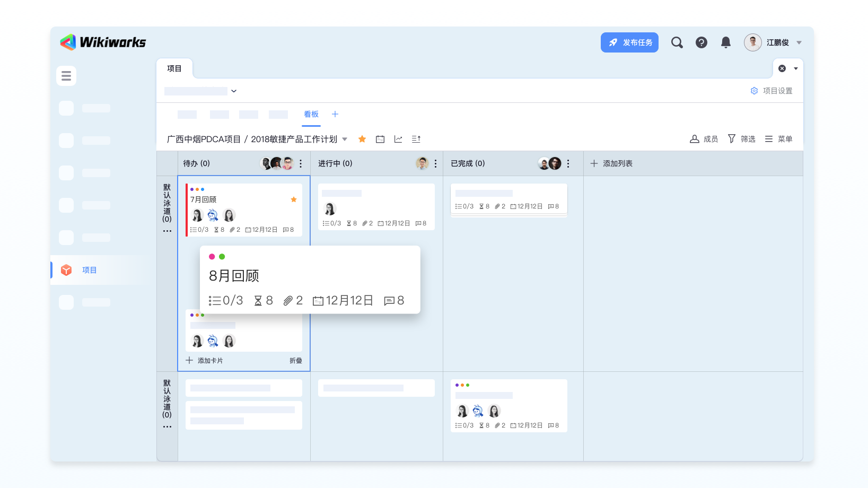Collapse swimlane using 折叠 link
Screen dimensions: 868x488
tap(295, 361)
